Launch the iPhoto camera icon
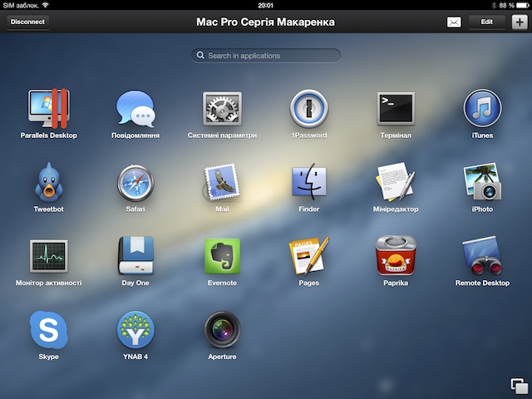This screenshot has height=399, width=532. [x=482, y=182]
